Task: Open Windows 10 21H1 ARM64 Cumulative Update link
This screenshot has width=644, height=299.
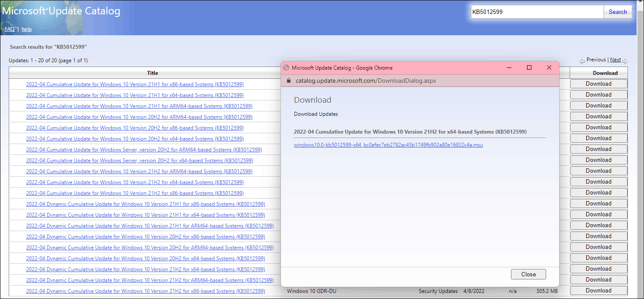Action: (139, 106)
